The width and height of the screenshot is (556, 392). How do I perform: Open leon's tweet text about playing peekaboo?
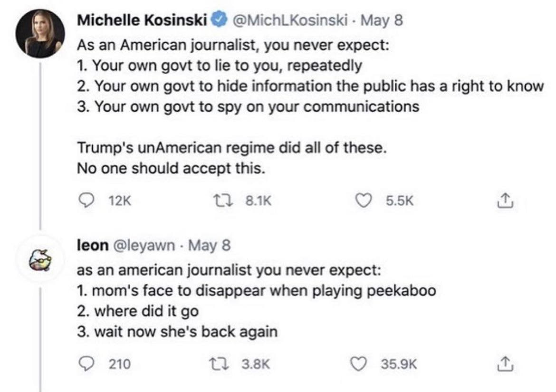(257, 291)
